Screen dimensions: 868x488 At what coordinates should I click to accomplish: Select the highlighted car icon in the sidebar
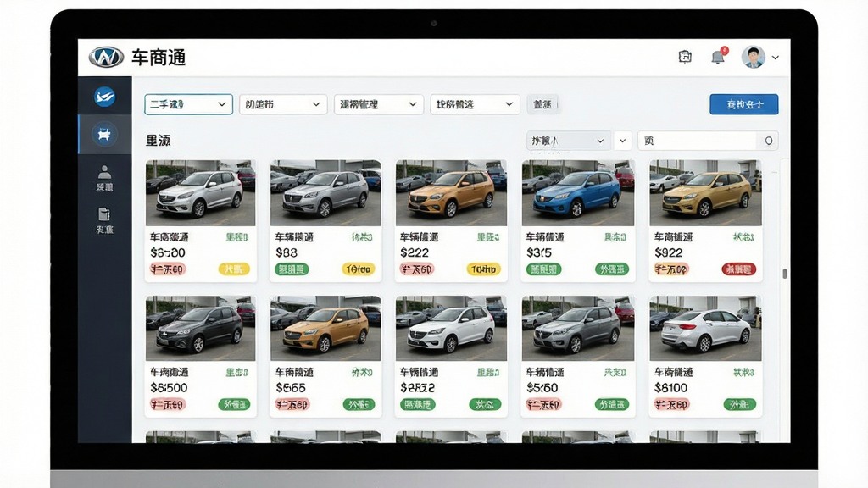coord(104,134)
